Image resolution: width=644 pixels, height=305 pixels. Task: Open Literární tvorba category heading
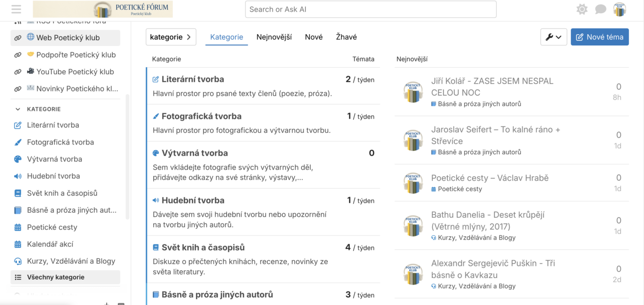coord(193,79)
